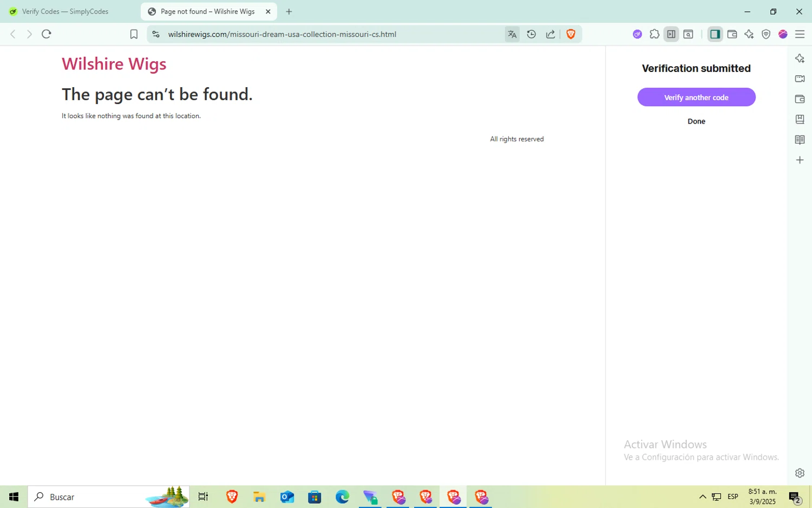Screen dimensions: 812x508
Task: Select the Page not found – Wilshire Wigs tab
Action: tap(208, 11)
